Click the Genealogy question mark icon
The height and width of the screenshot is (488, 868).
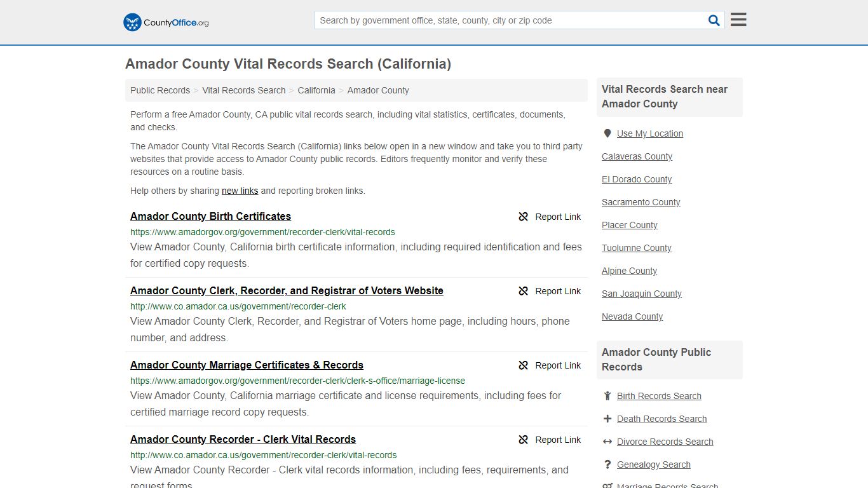coord(607,464)
